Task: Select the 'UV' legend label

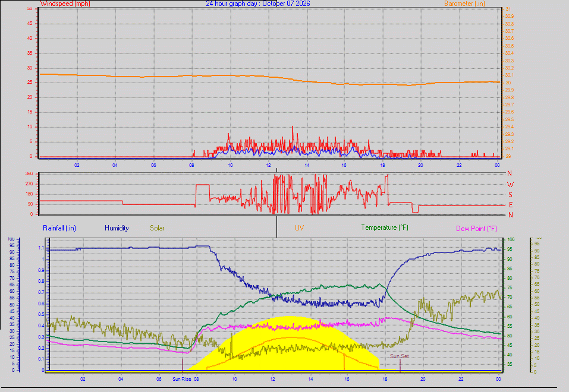Action: pos(300,227)
